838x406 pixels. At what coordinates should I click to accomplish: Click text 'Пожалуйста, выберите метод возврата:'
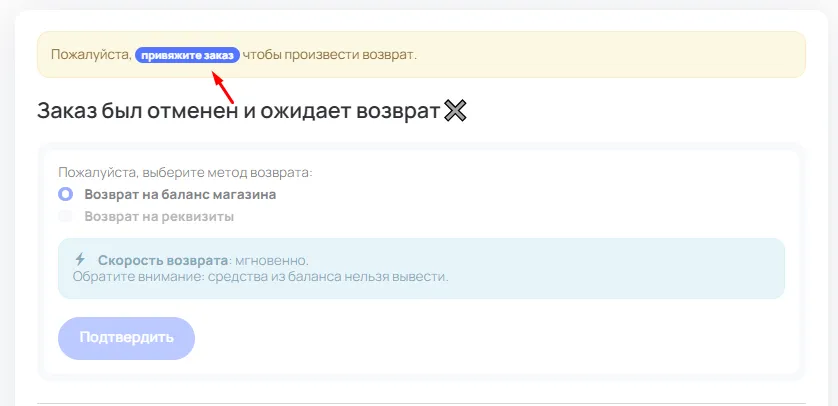(185, 173)
